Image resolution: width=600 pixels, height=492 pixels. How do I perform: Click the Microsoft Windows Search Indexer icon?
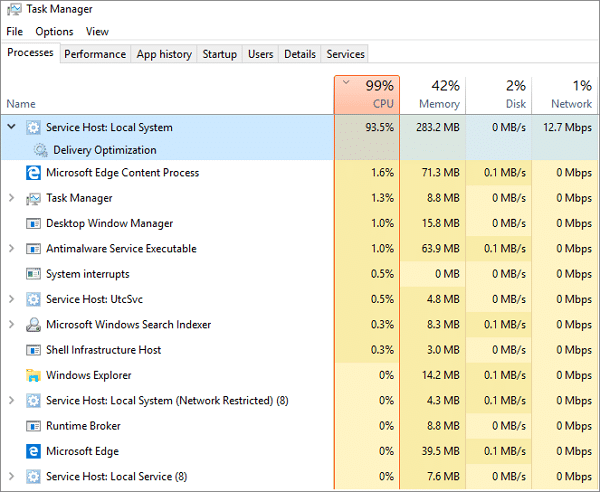33,324
